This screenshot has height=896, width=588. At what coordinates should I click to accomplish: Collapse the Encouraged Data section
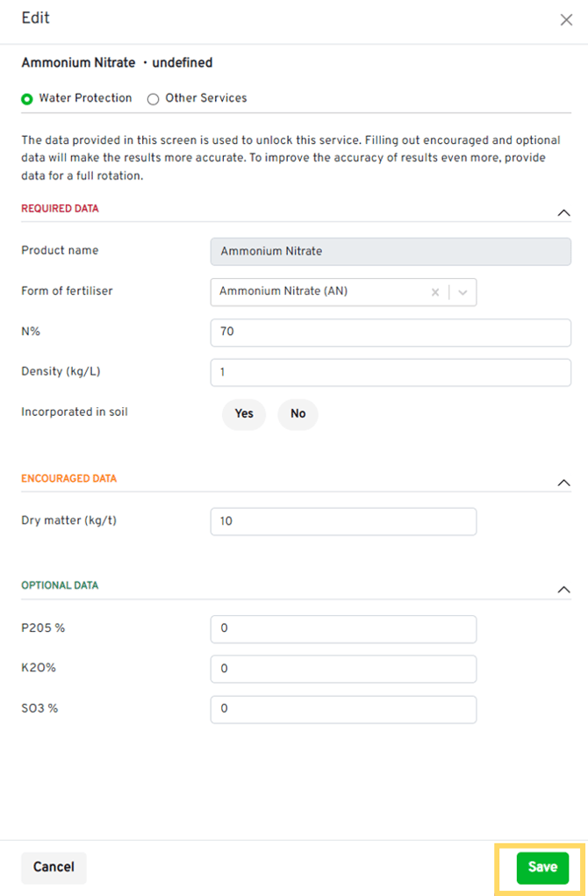coord(564,483)
